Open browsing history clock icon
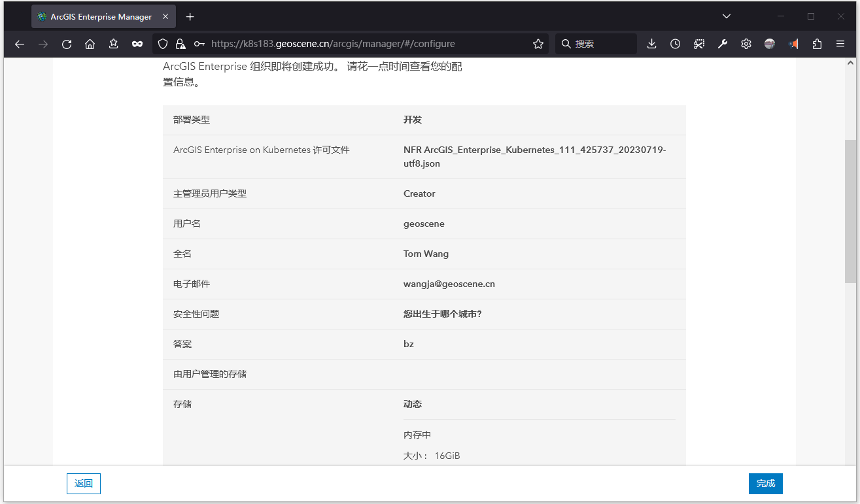Viewport: 860px width, 504px height. tap(676, 44)
